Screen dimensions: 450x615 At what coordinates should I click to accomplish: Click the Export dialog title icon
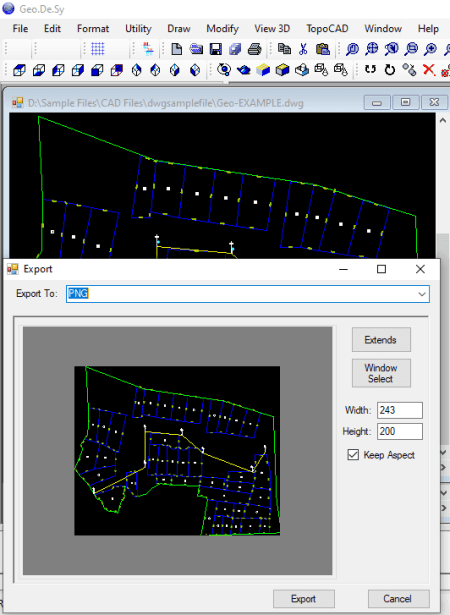[13, 269]
